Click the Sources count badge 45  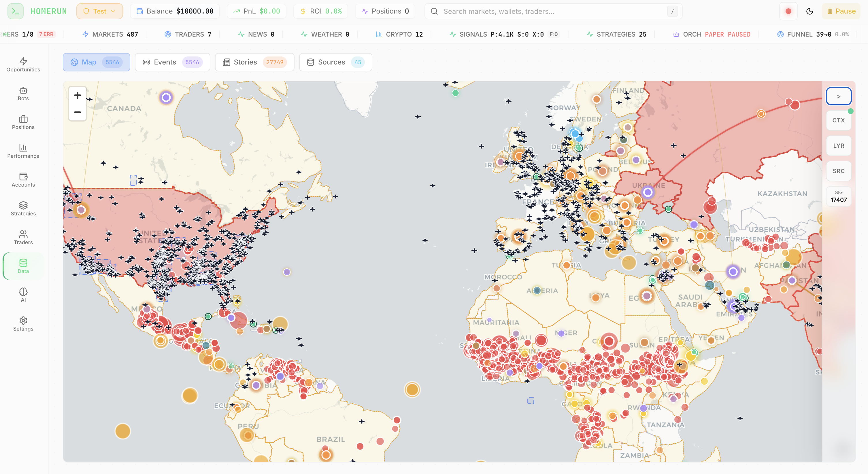[358, 62]
